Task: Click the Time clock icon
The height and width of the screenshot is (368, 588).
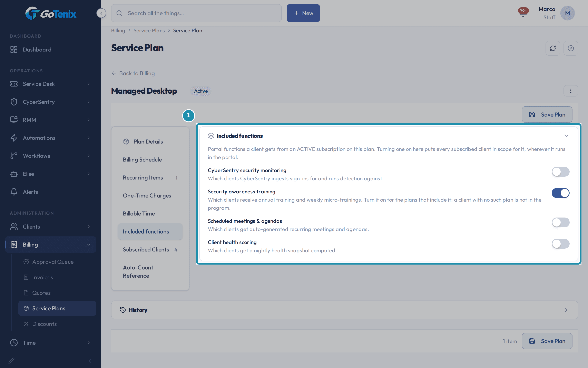Action: pyautogui.click(x=14, y=342)
